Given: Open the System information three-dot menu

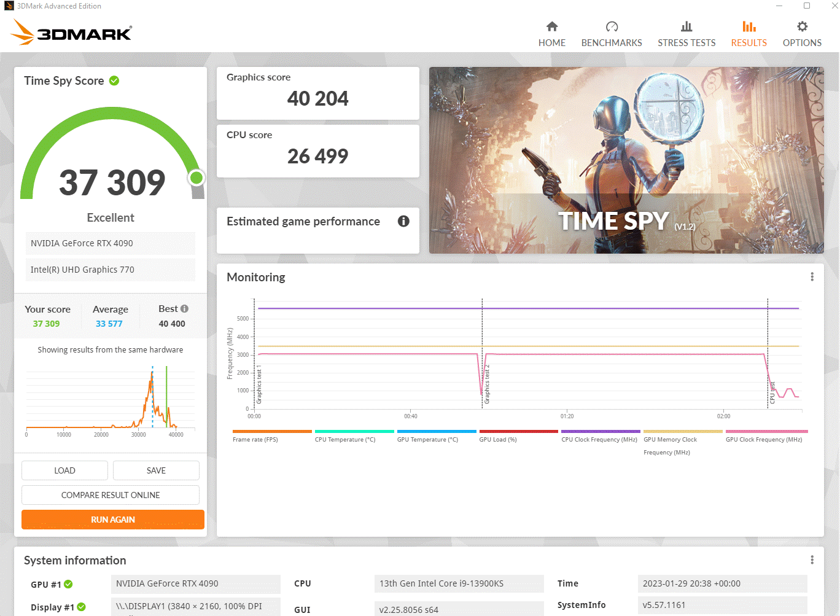Looking at the screenshot, I should click(x=812, y=560).
